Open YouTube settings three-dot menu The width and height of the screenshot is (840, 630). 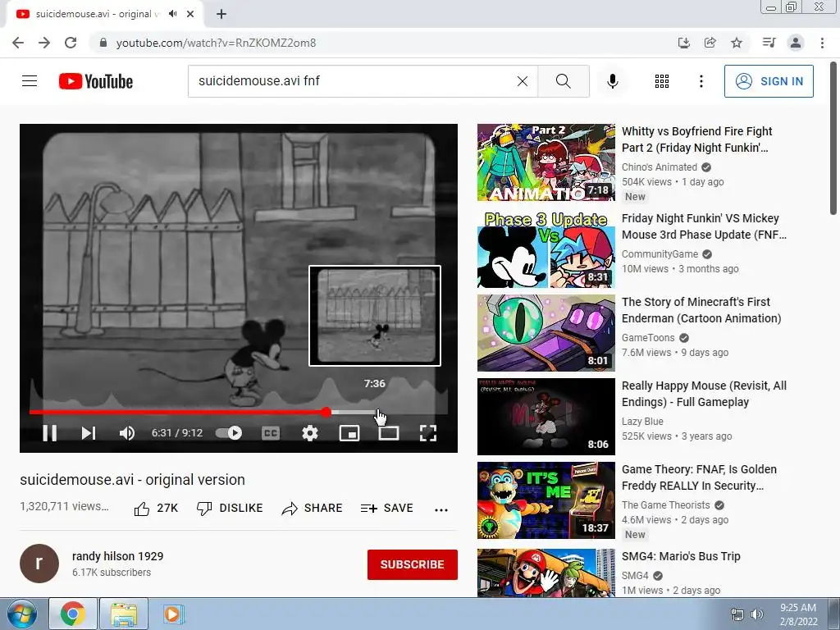click(x=701, y=81)
